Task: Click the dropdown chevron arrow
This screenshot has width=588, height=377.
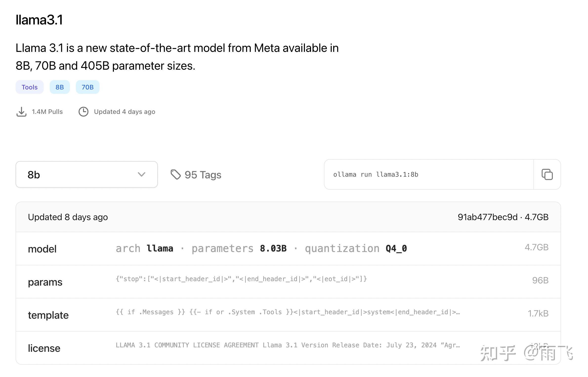Action: (x=141, y=174)
